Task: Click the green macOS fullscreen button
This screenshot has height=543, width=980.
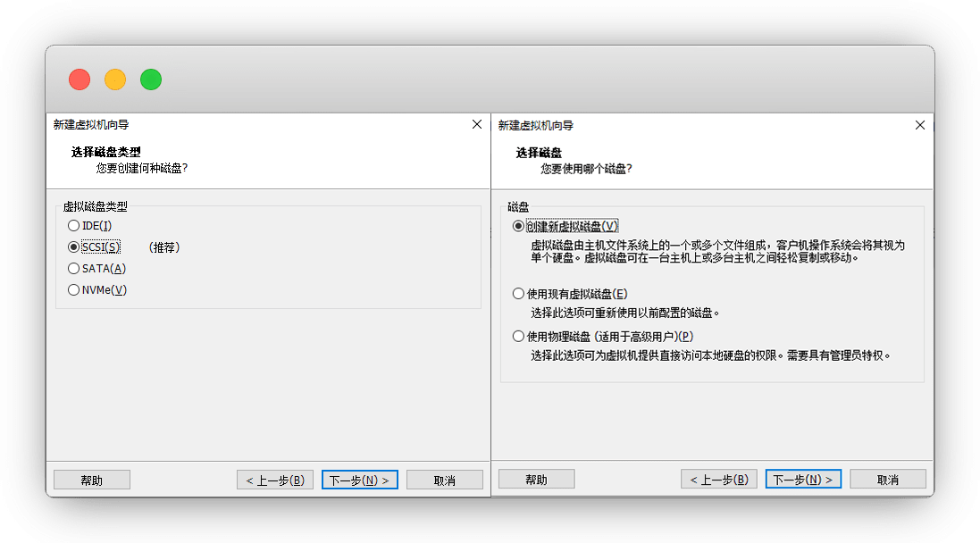Action: pyautogui.click(x=151, y=79)
